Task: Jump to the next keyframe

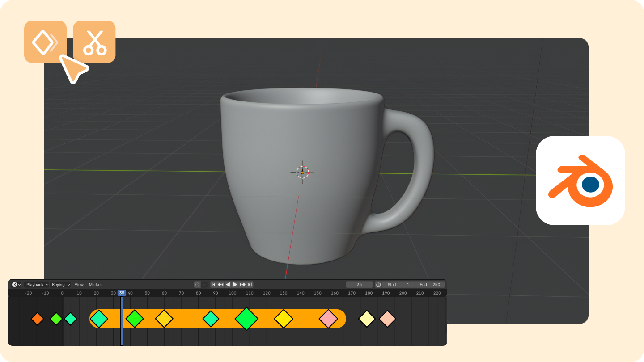Action: coord(243,284)
